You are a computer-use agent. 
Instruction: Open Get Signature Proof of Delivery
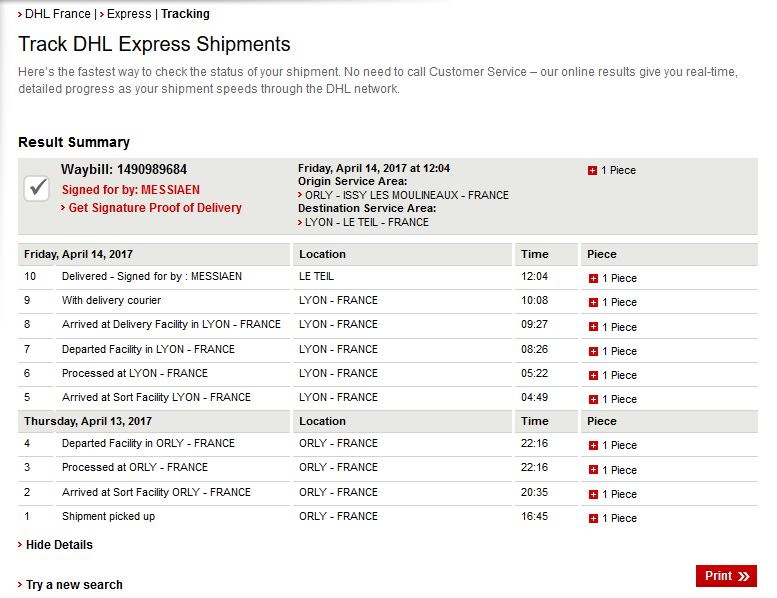point(155,208)
